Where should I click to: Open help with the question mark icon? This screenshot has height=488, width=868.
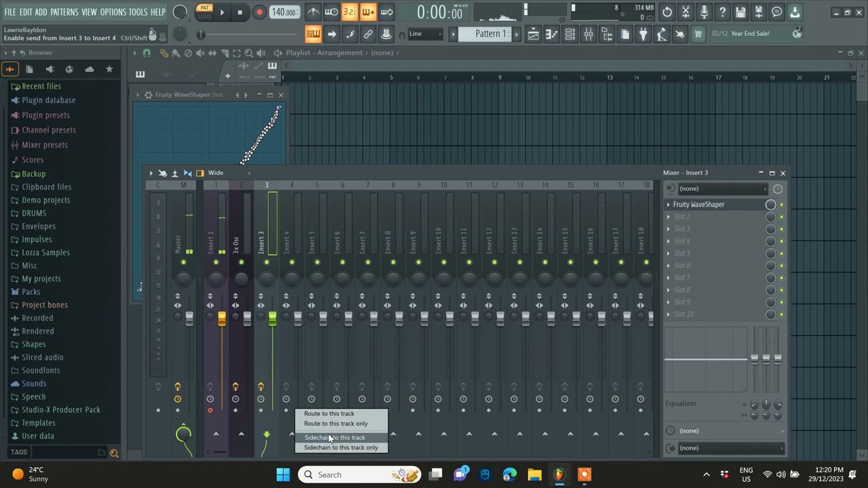point(722,12)
